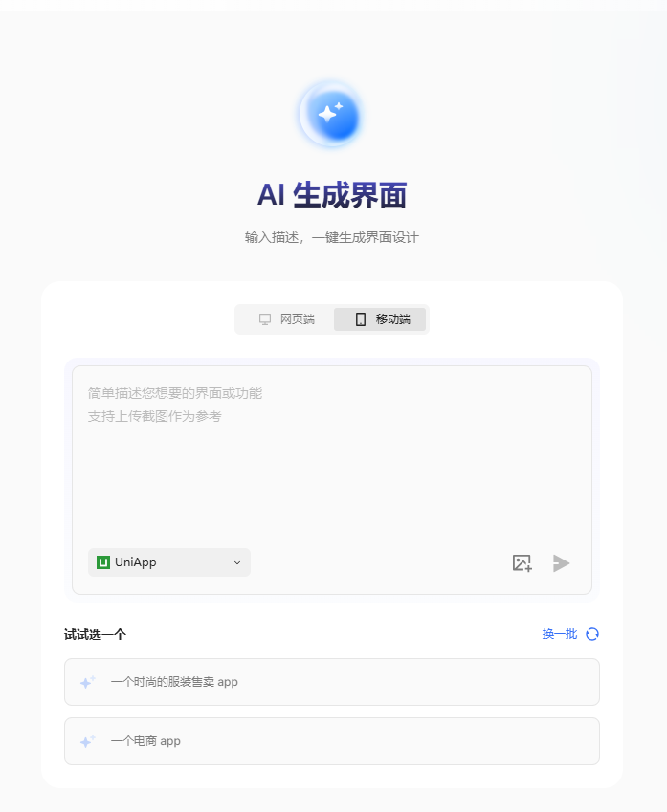Screen dimensions: 667x812
Task: Expand the chevron arrow next to UniApp
Action: (237, 563)
